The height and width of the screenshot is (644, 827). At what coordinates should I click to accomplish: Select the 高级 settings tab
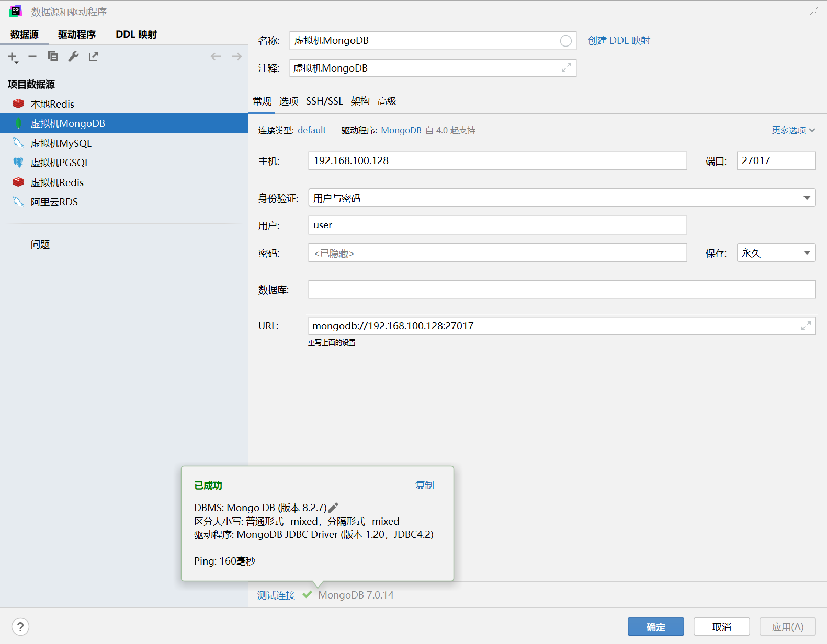(387, 101)
